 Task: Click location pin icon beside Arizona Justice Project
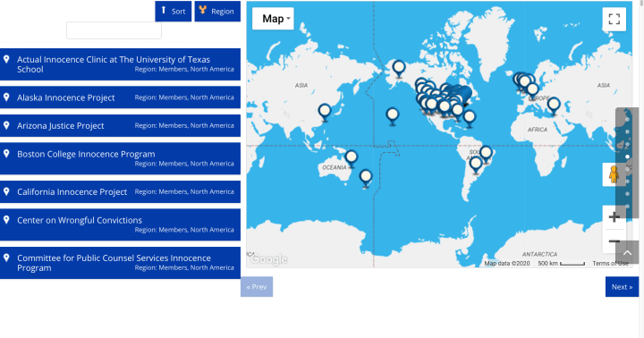click(6, 125)
